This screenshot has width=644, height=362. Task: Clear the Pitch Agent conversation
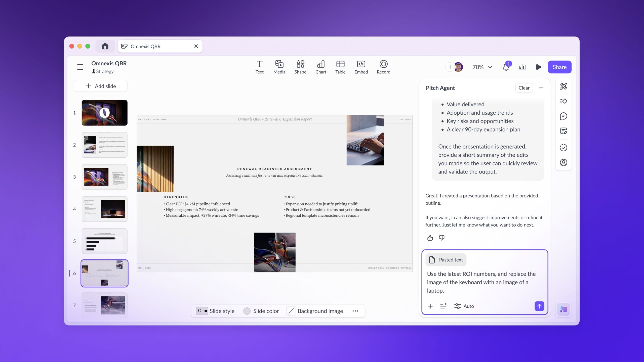coord(524,88)
